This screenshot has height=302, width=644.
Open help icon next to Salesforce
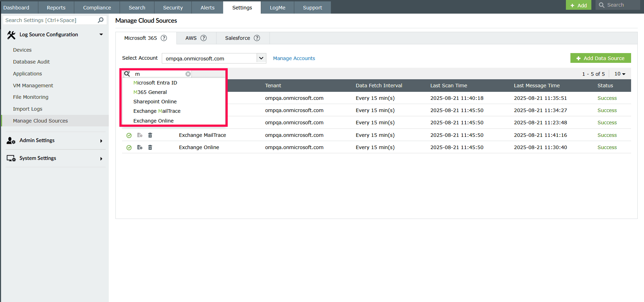coord(257,38)
